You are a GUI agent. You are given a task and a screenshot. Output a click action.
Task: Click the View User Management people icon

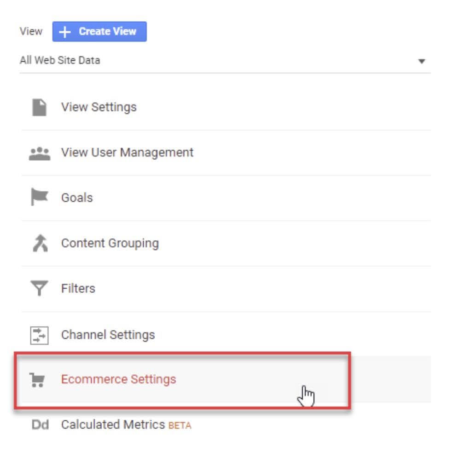tap(40, 154)
